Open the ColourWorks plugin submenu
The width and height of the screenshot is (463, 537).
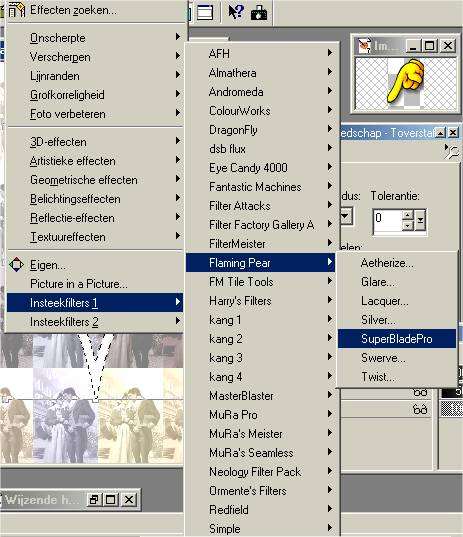[261, 111]
